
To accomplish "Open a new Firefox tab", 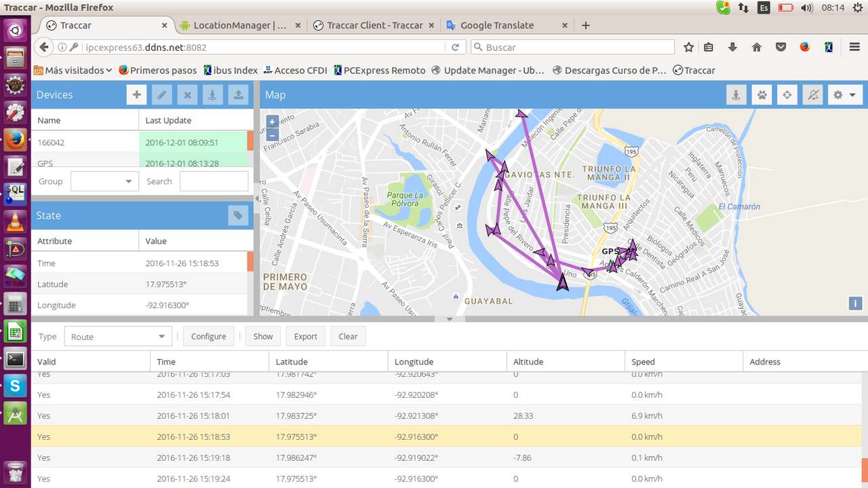I will [586, 25].
